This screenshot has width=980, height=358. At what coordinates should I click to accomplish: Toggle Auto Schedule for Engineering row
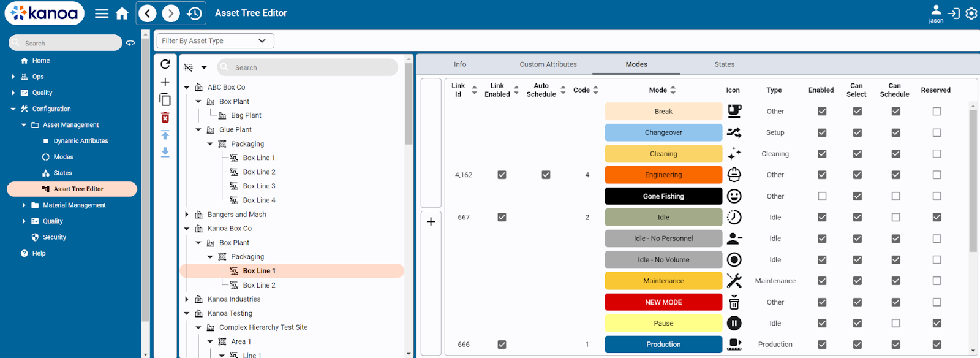[546, 175]
